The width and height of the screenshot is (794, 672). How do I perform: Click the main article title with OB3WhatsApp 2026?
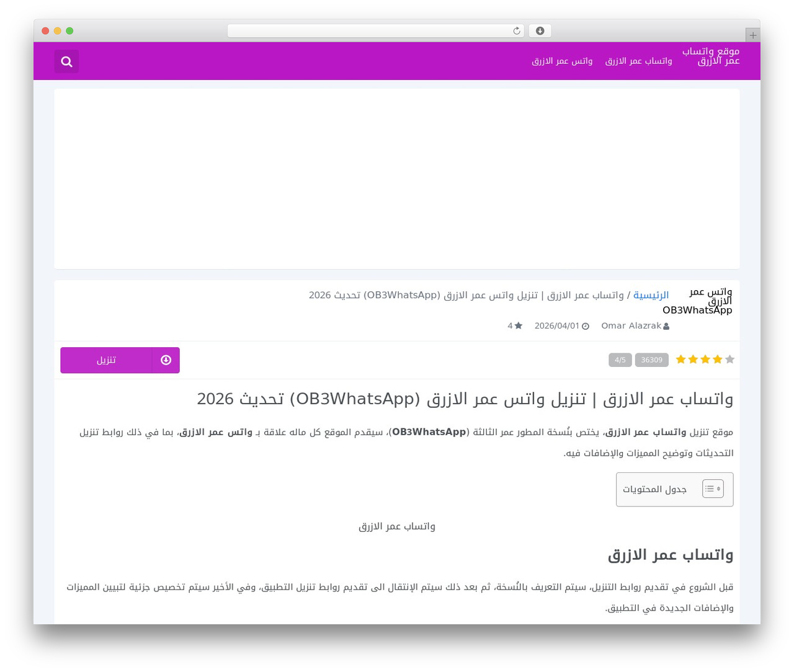465,399
